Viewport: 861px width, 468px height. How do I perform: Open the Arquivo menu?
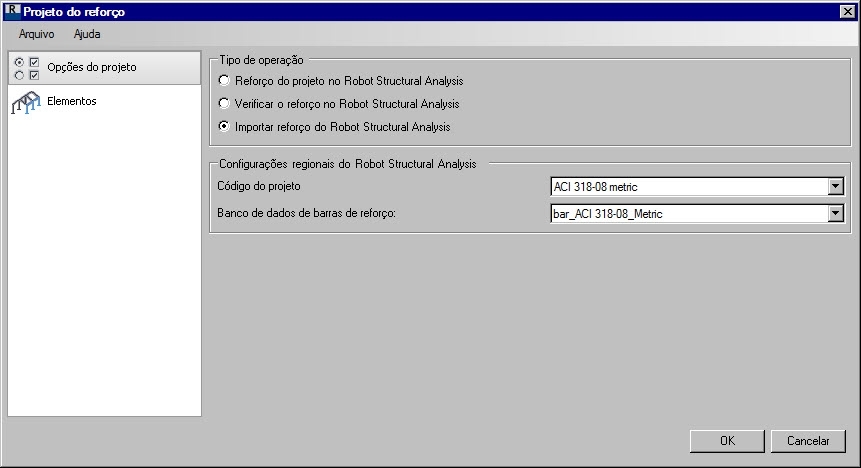point(36,34)
